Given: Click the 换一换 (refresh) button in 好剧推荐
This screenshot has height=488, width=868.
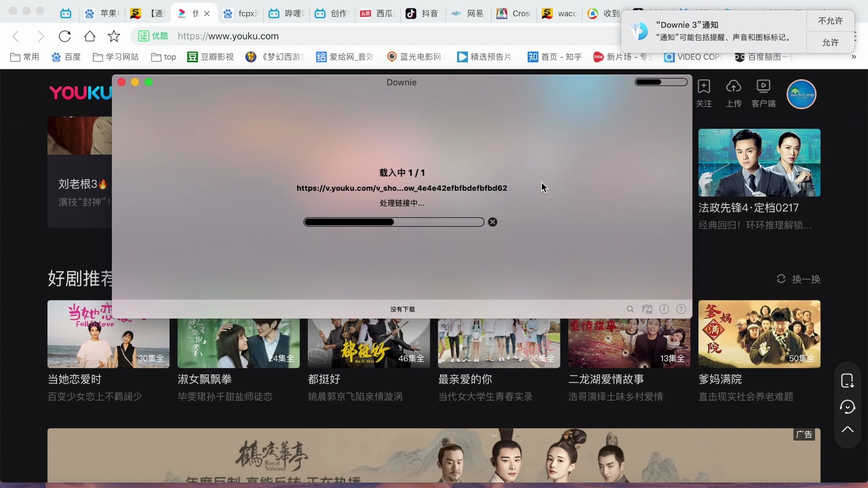Looking at the screenshot, I should 799,279.
